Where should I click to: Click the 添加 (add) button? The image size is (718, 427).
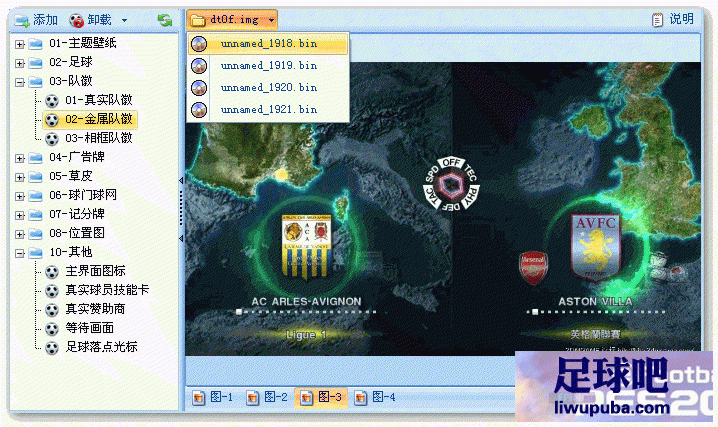pos(36,20)
